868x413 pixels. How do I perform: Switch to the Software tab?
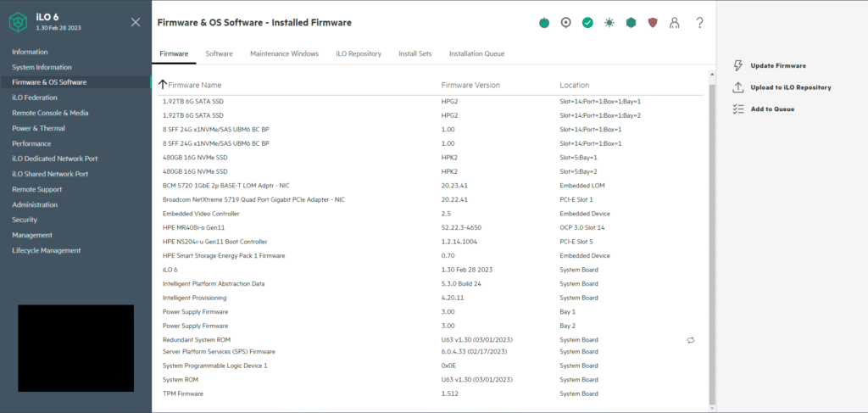point(220,53)
